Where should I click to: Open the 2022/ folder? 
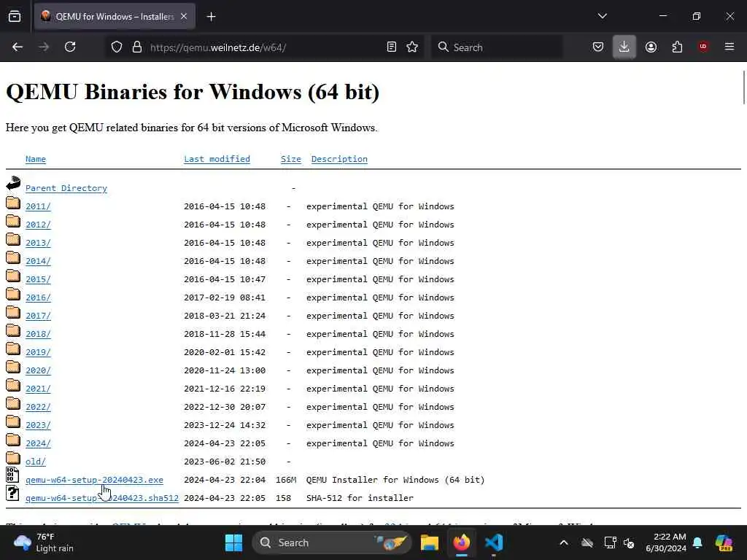38,407
